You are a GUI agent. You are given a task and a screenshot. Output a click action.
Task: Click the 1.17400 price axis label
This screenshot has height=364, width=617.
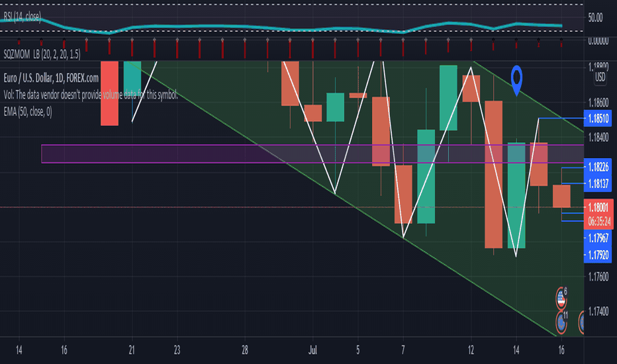point(598,312)
